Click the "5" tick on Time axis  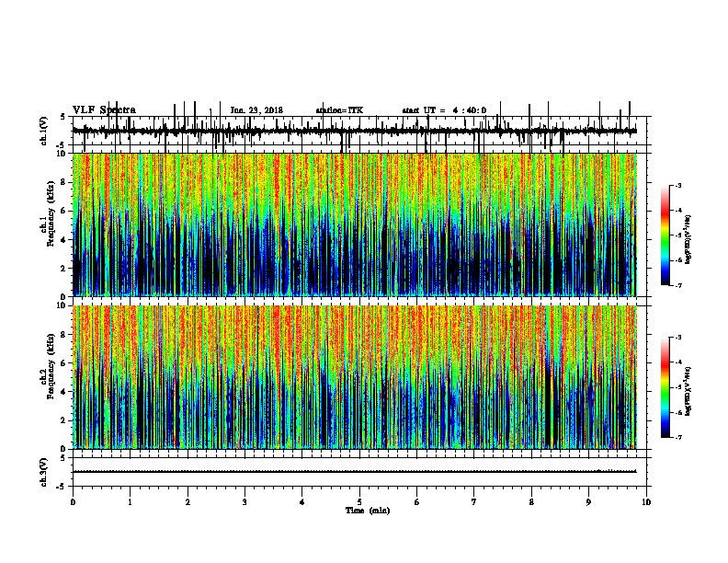tap(359, 502)
